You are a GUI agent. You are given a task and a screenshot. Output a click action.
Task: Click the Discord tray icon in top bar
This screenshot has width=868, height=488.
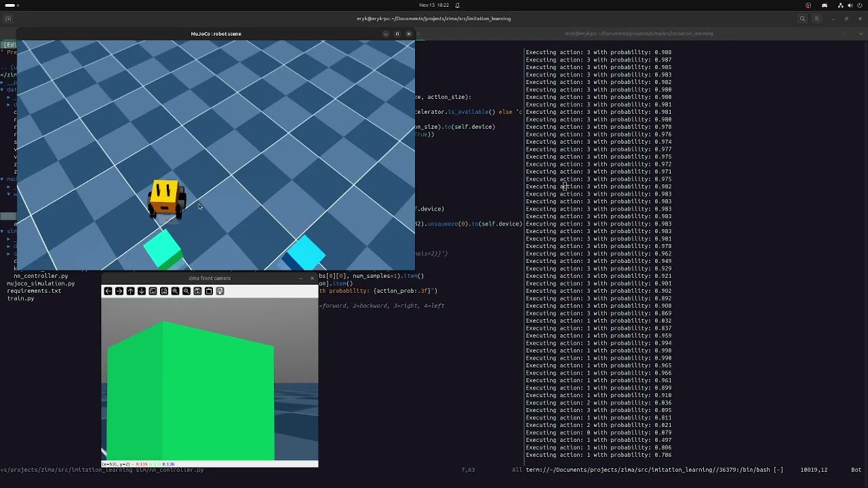[x=824, y=5]
